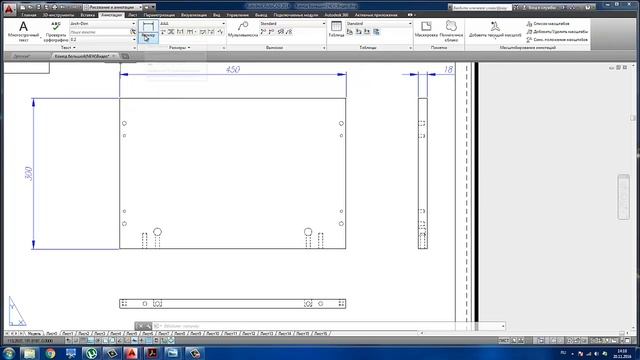Image resolution: width=640 pixels, height=360 pixels.
Task: Open Leaders panel dialog launcher arrow
Action: pos(324,48)
